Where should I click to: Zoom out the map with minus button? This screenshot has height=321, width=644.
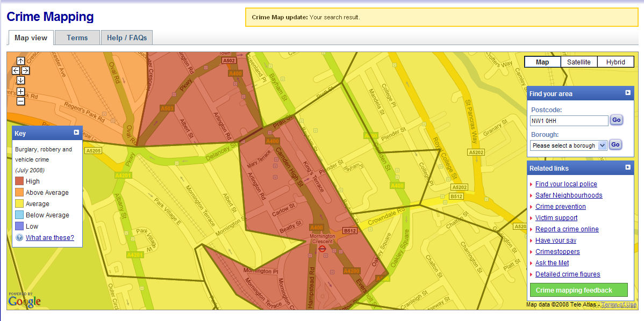20,101
